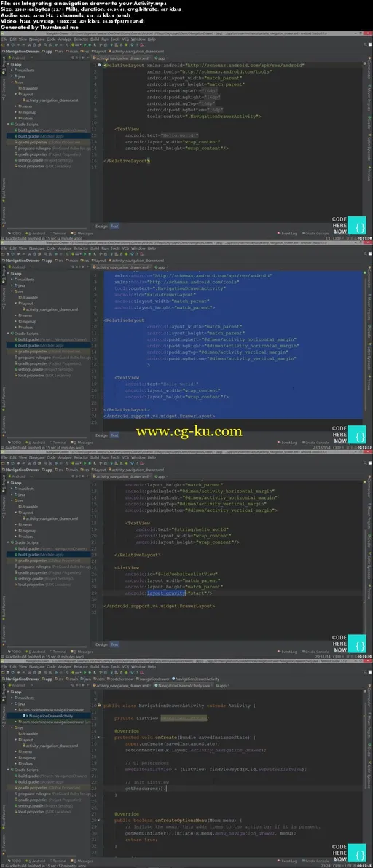
Task: Open Build Variants side panel in third thumbnail
Action: pos(3,607)
